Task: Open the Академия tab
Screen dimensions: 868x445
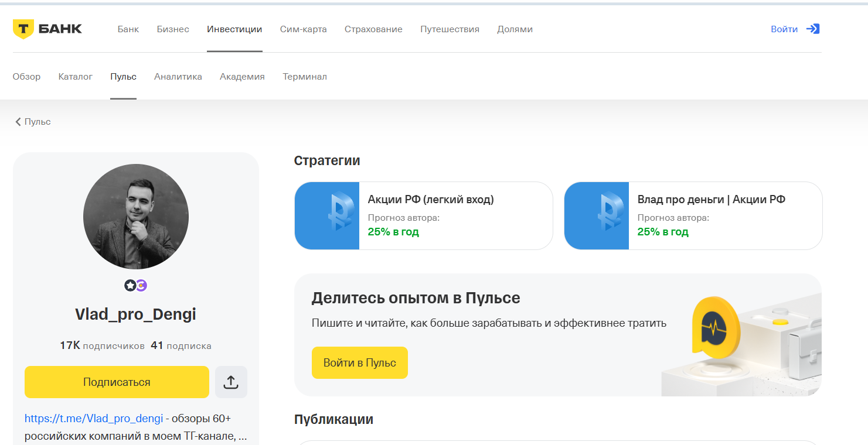Action: tap(242, 77)
